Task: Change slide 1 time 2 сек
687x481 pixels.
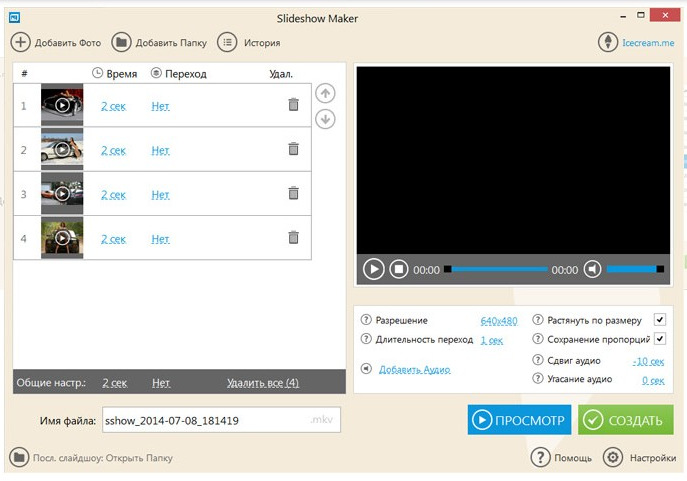Action: coord(113,106)
